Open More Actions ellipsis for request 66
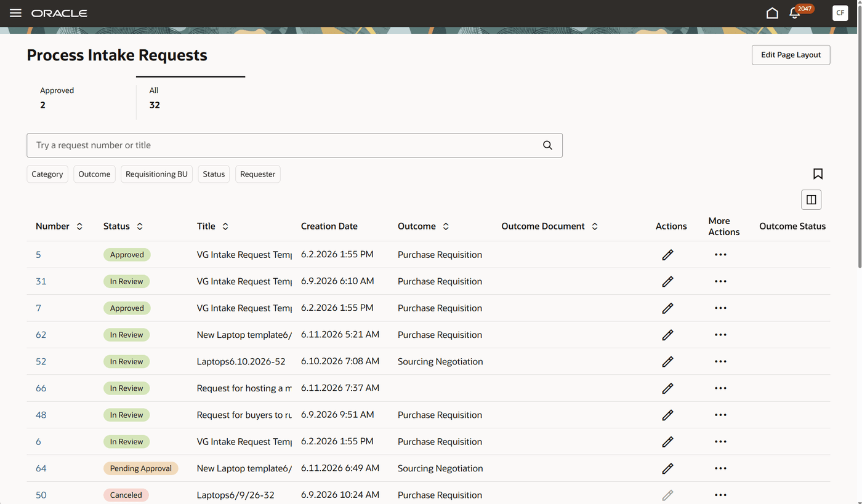The height and width of the screenshot is (504, 862). (720, 388)
